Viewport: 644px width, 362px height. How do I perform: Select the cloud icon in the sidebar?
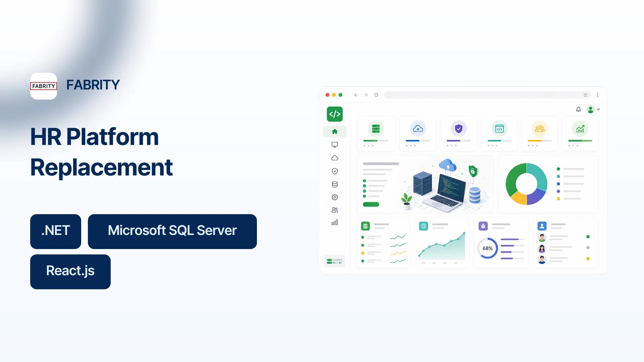(x=335, y=158)
